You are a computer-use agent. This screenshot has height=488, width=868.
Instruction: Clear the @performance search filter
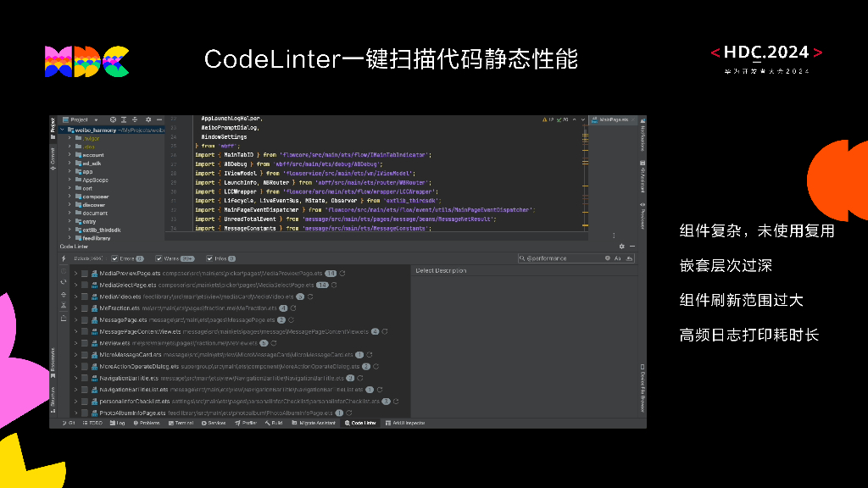607,258
